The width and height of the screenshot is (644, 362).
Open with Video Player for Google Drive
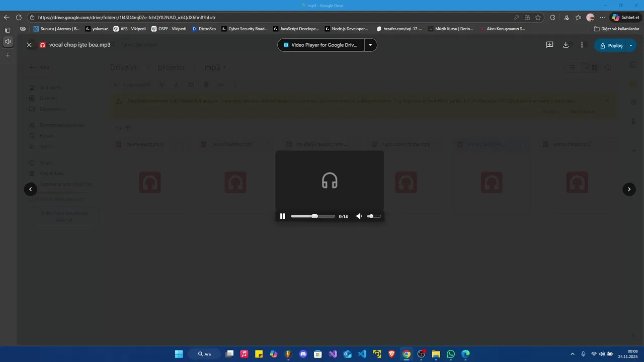coord(320,45)
